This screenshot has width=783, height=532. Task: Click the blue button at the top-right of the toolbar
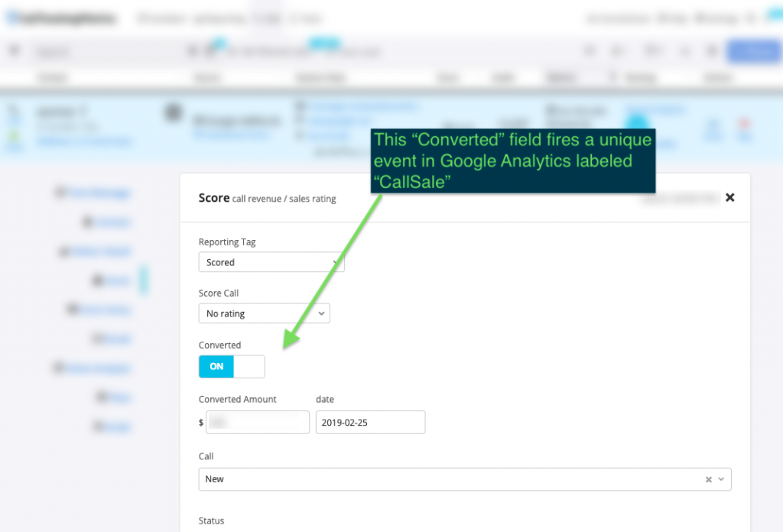(754, 50)
